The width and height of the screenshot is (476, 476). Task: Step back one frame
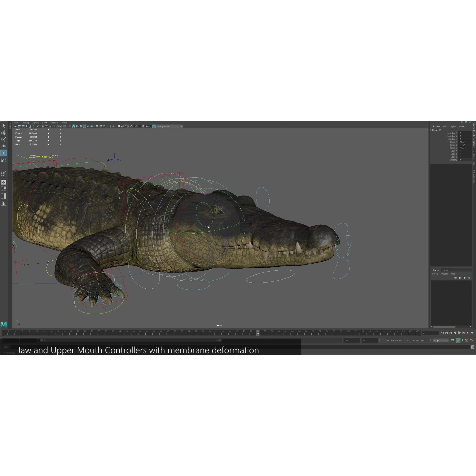446,333
